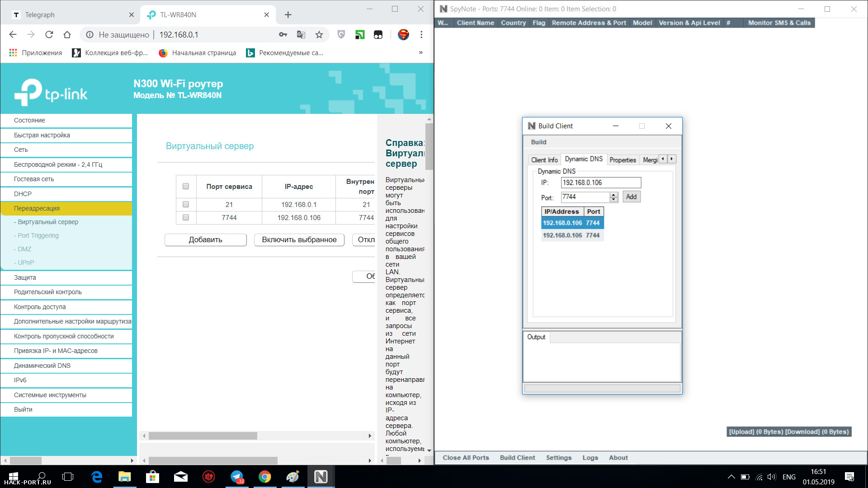Click Chrome back navigation arrow
The height and width of the screenshot is (488, 868).
click(13, 34)
